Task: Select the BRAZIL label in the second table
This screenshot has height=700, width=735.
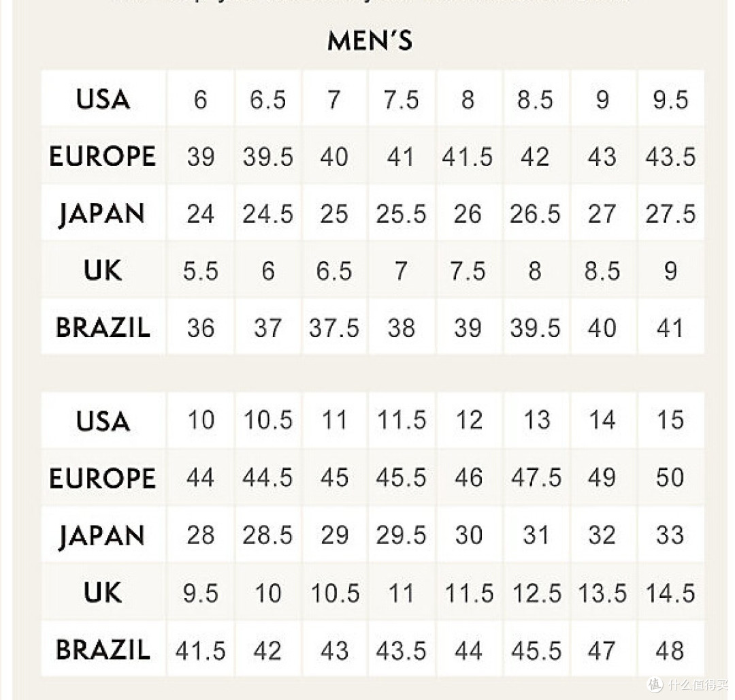Action: pos(103,650)
